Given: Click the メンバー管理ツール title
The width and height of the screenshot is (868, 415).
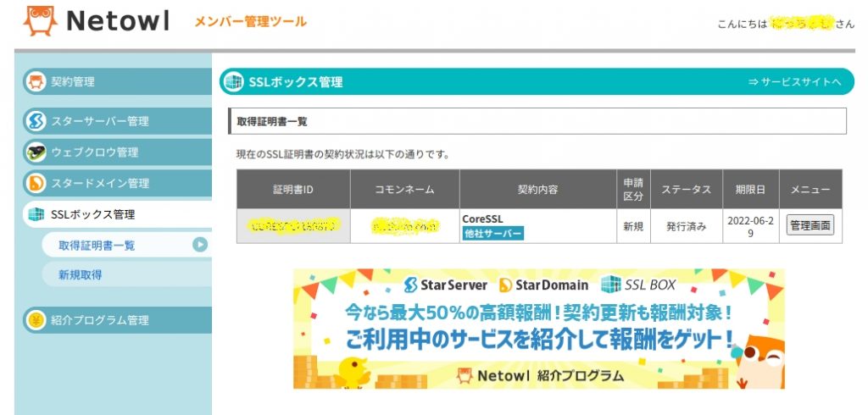Looking at the screenshot, I should pyautogui.click(x=250, y=21).
